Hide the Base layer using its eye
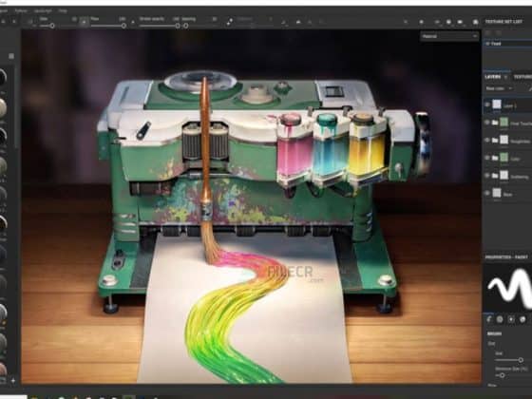532x399 pixels. 487,193
